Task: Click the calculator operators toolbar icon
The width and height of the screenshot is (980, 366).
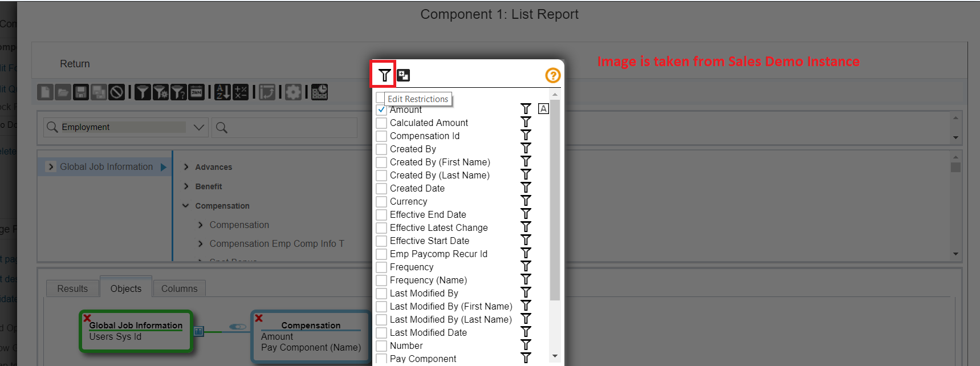Action: click(x=241, y=92)
